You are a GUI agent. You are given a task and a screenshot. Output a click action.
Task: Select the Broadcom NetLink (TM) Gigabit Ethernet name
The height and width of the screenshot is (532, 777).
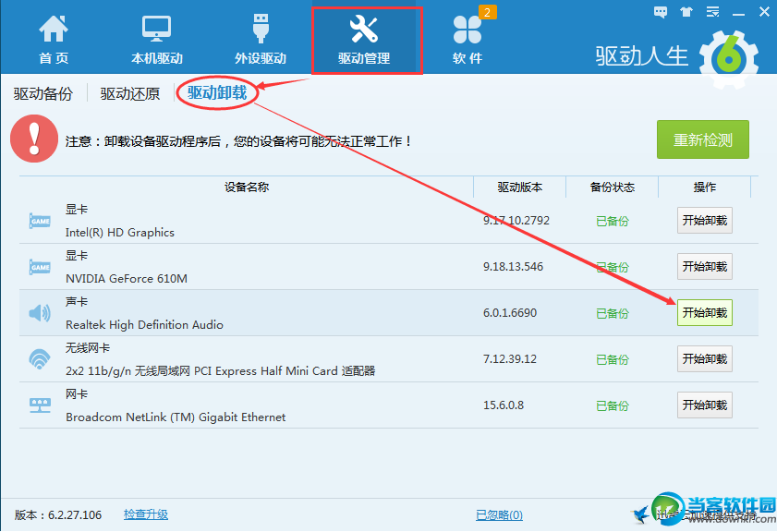click(176, 417)
